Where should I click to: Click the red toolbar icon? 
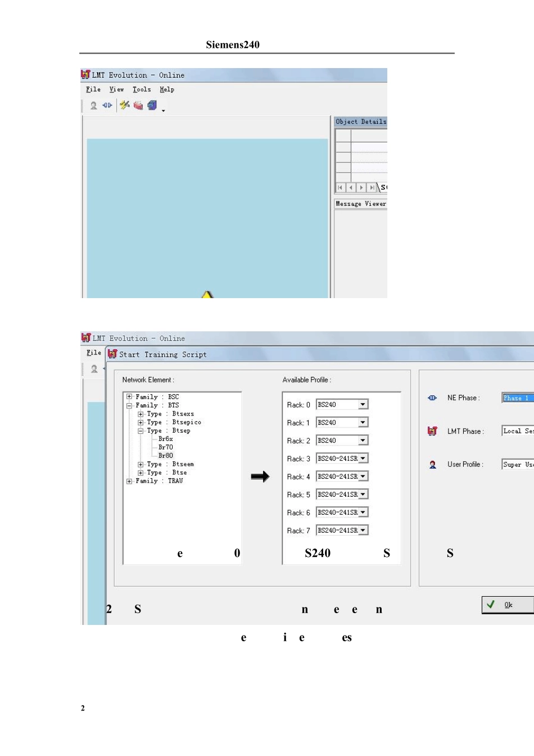coord(138,105)
